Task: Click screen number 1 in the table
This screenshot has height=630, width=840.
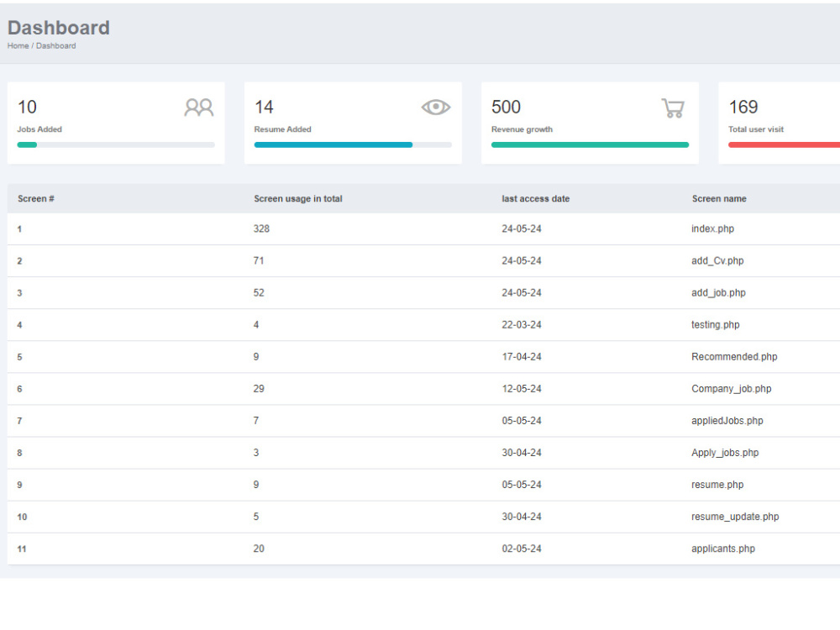Action: pos(19,229)
